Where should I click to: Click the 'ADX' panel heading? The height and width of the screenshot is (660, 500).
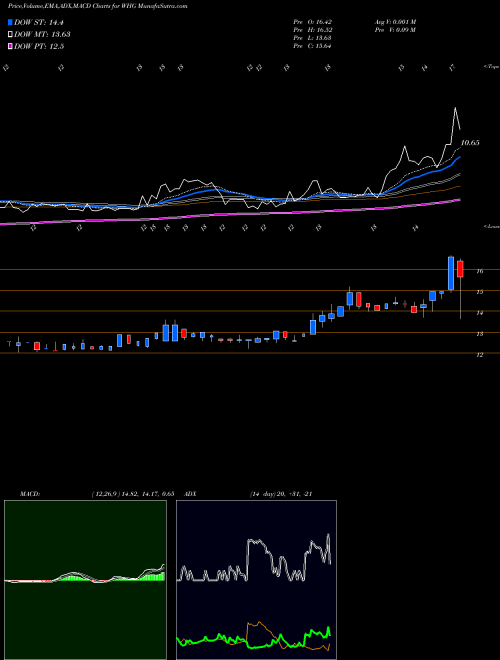point(191,494)
